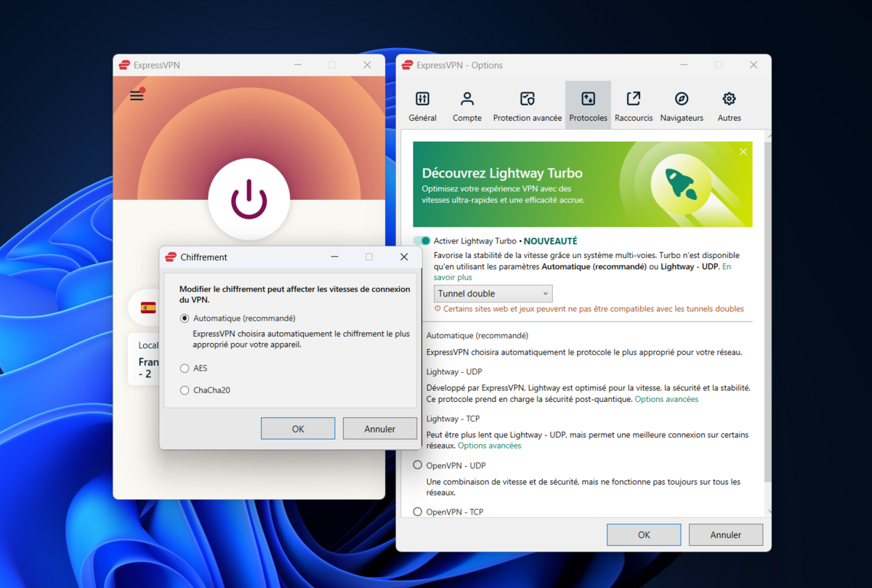The width and height of the screenshot is (872, 588).
Task: Click the Lightway - UDP protocol label
Action: [454, 371]
